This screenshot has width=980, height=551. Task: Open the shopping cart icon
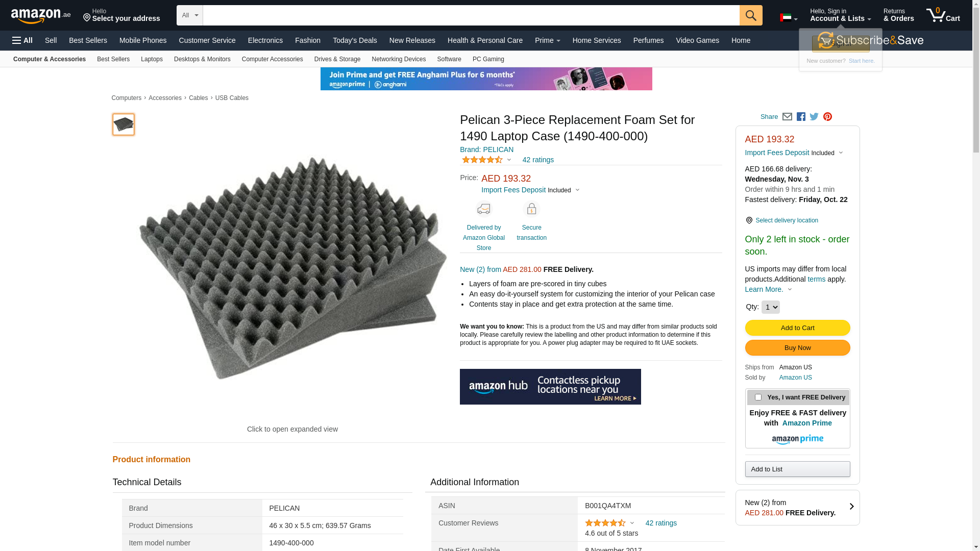pos(943,15)
